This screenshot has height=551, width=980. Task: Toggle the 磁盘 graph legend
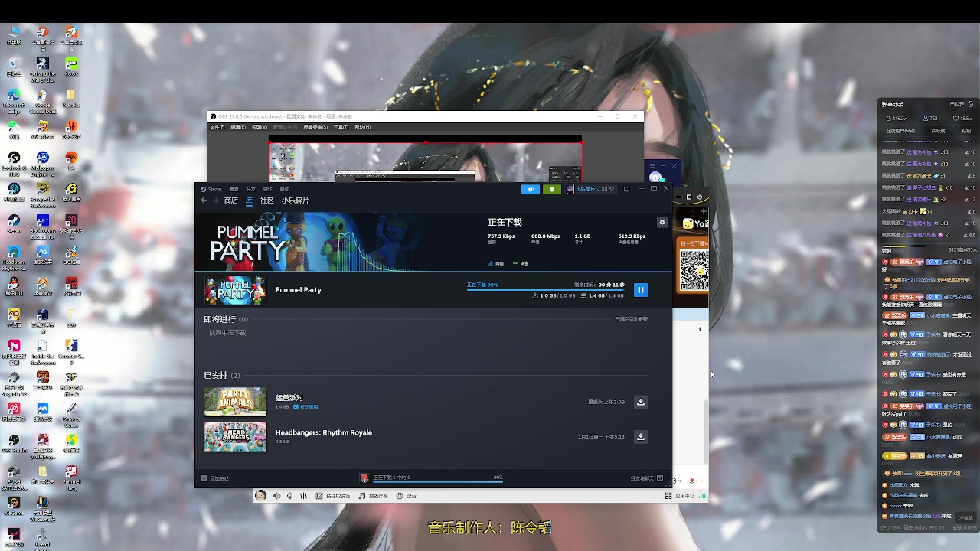tap(521, 263)
